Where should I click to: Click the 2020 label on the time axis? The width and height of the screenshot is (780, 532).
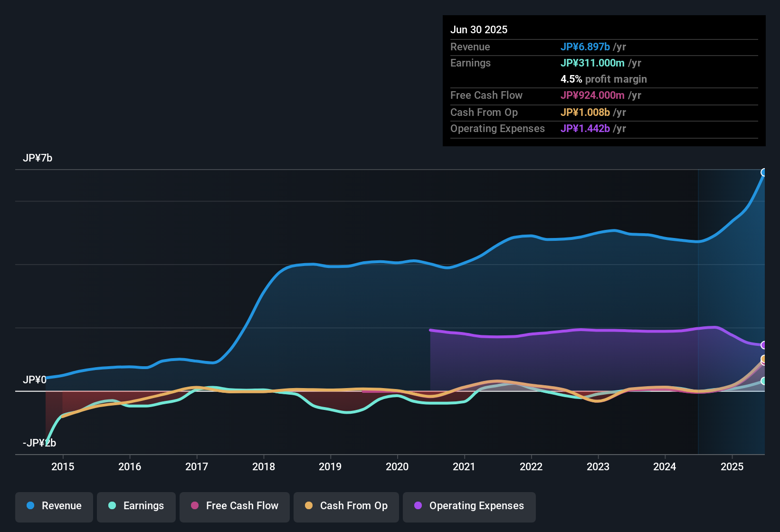tap(397, 467)
